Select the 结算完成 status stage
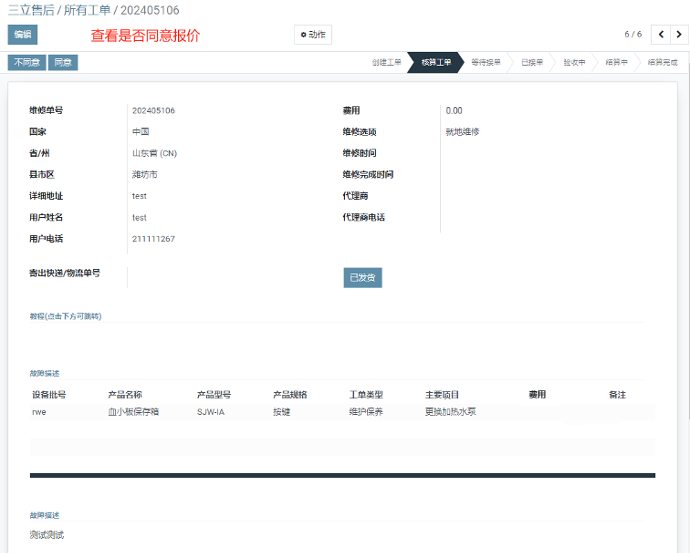The height and width of the screenshot is (553, 690). click(x=662, y=62)
